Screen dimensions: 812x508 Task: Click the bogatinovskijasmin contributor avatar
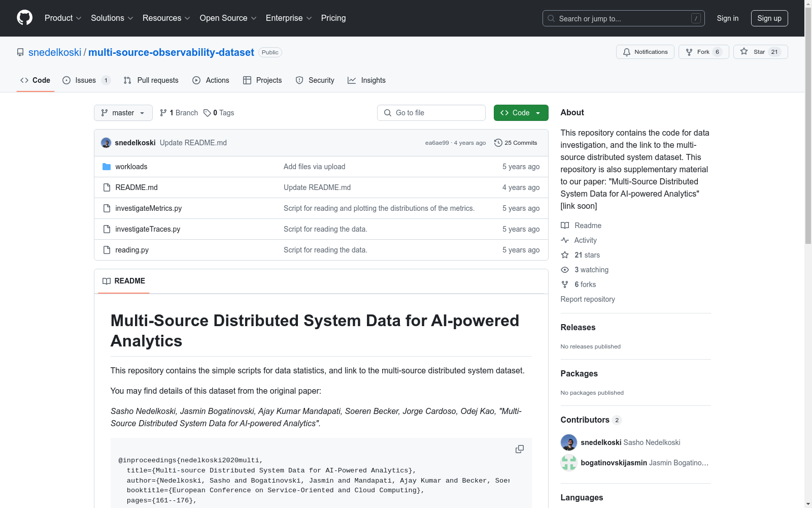pyautogui.click(x=568, y=463)
